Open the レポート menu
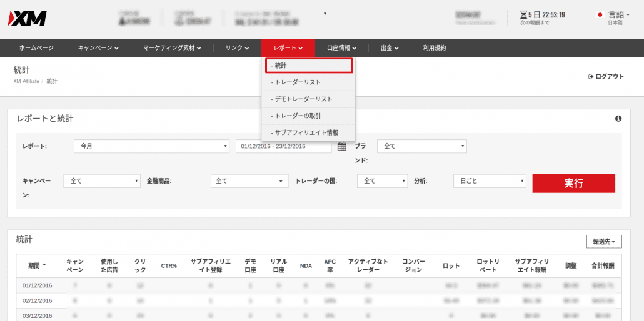The width and height of the screenshot is (644, 321). [288, 48]
